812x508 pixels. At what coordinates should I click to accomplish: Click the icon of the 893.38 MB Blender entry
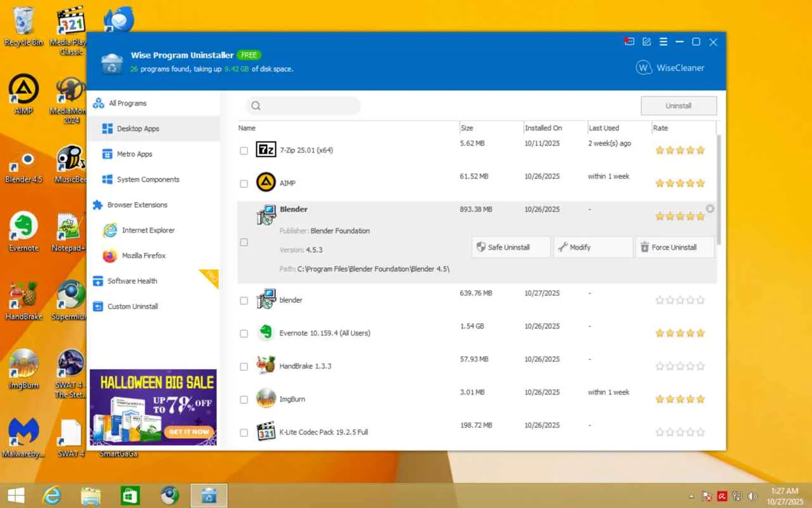click(x=266, y=215)
